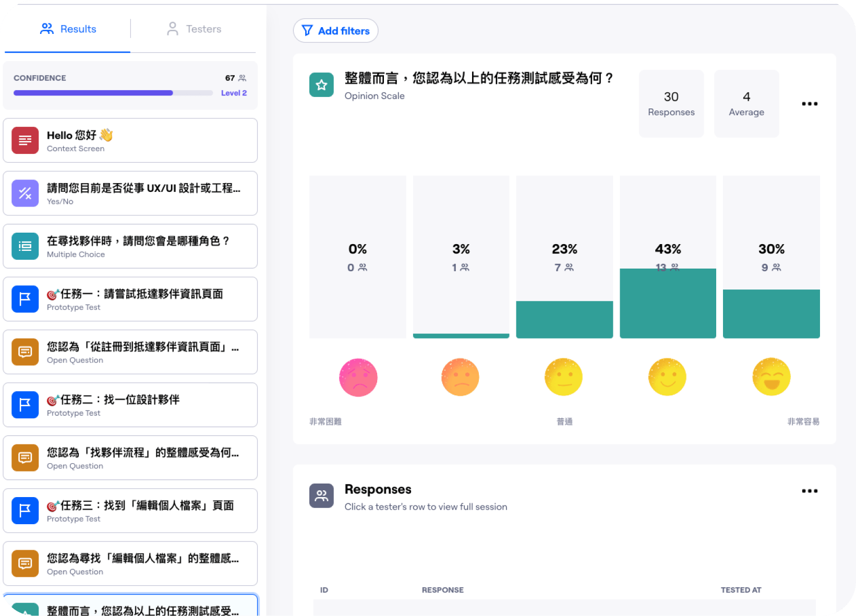Click the Level 2 confidence link

point(234,93)
